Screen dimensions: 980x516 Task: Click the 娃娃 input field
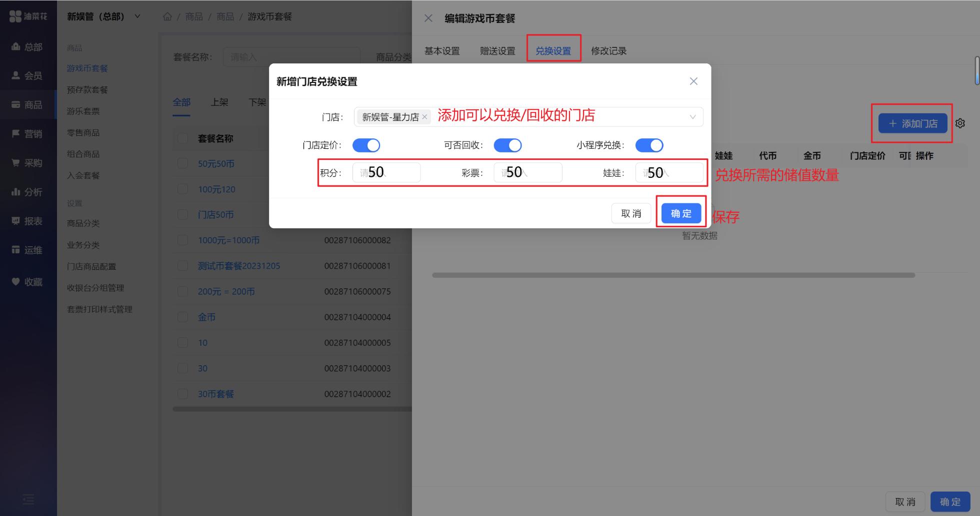click(669, 172)
